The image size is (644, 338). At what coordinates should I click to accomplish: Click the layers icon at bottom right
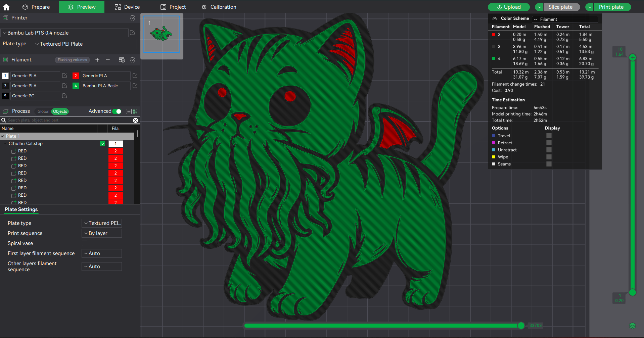(x=633, y=326)
